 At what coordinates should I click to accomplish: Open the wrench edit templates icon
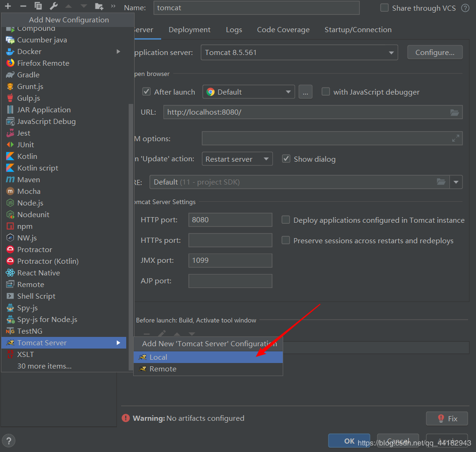[54, 6]
